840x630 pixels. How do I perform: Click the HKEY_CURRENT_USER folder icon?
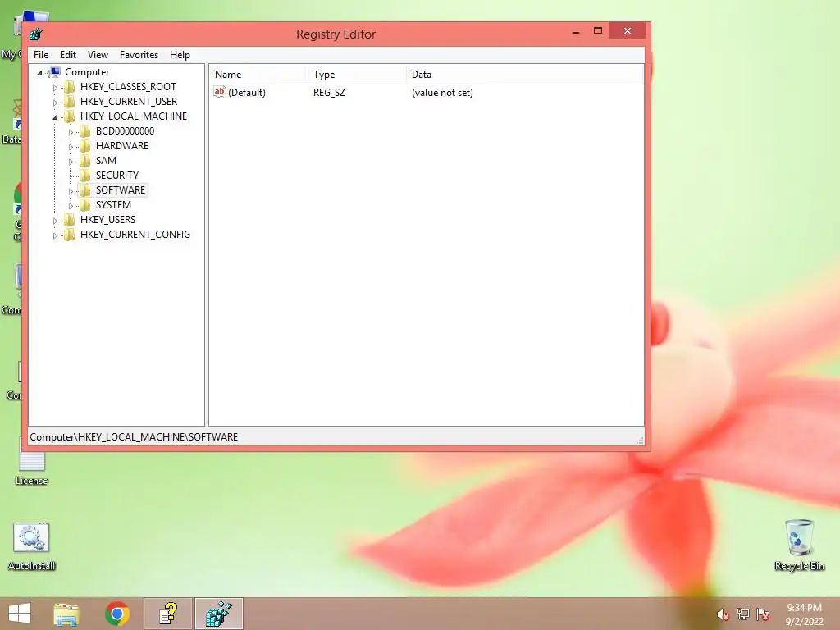pos(69,101)
